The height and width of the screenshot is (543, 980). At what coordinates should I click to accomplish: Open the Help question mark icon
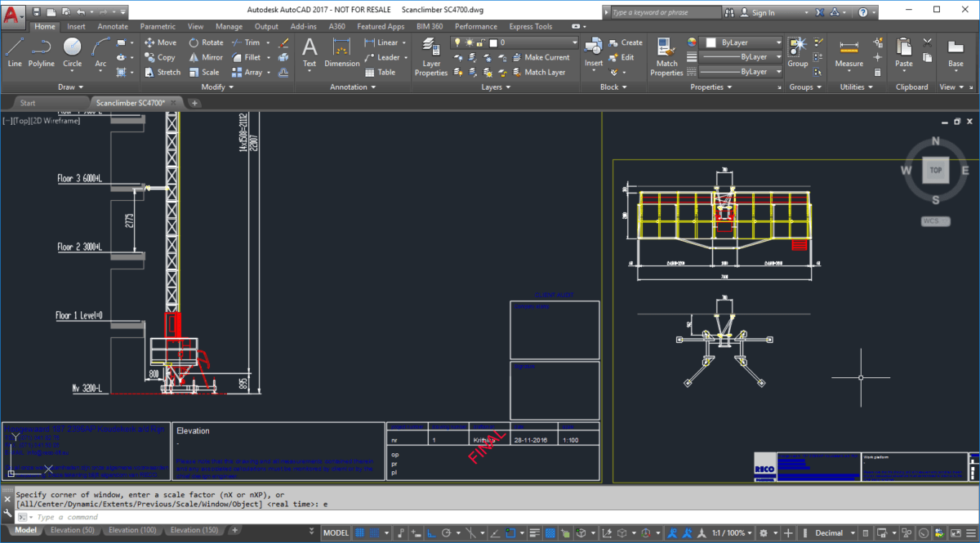tap(862, 12)
